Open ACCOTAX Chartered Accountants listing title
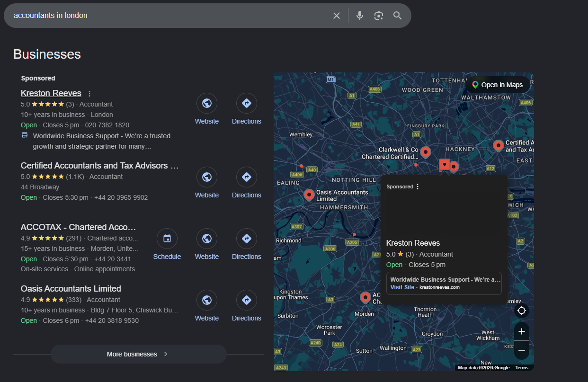Image resolution: width=588 pixels, height=382 pixels. (79, 227)
